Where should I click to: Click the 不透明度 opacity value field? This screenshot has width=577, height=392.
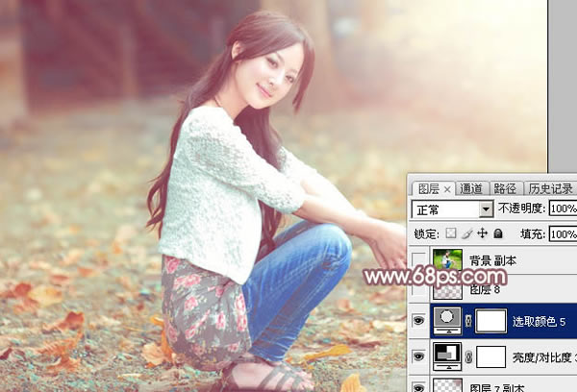[x=563, y=208]
